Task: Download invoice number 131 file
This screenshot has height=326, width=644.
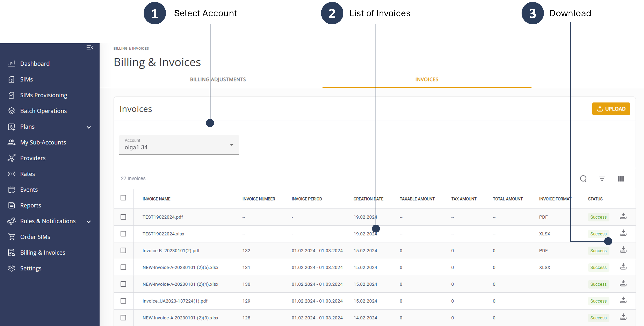Action: tap(623, 266)
